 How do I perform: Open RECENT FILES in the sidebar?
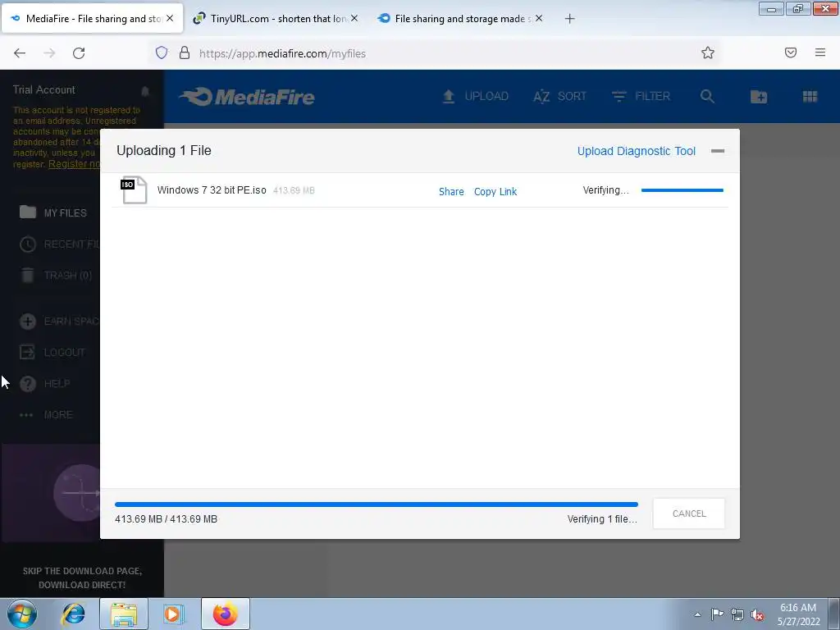[x=60, y=244]
